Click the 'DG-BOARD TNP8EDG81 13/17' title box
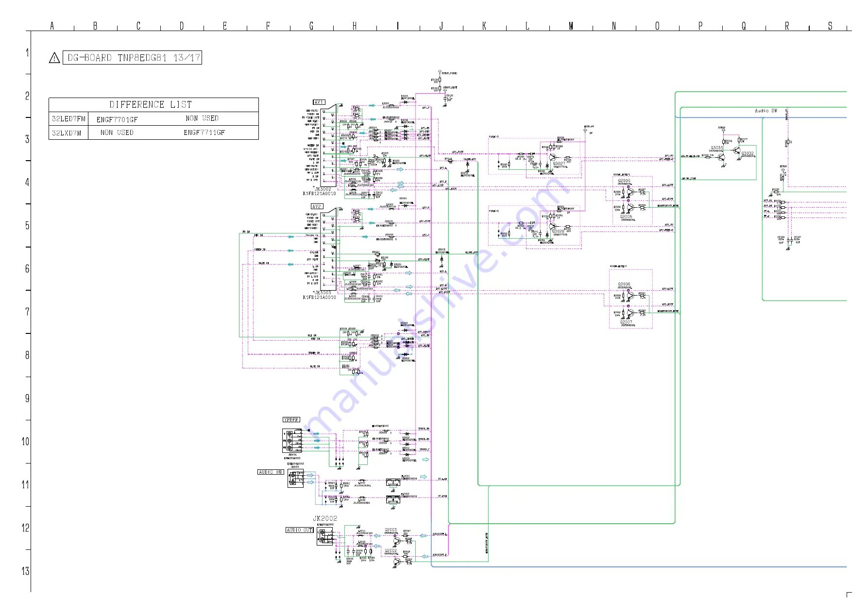The height and width of the screenshot is (613, 868). click(x=132, y=58)
